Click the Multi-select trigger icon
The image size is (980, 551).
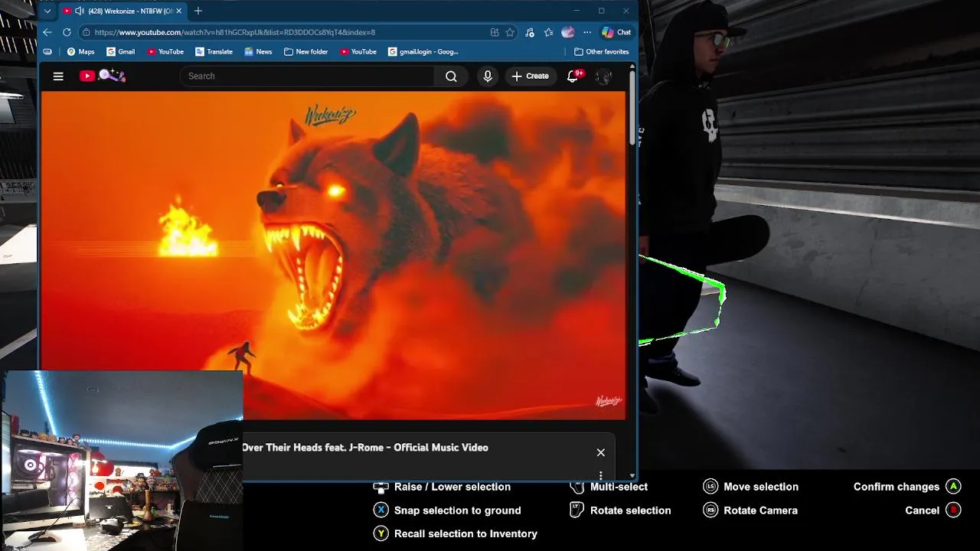click(577, 487)
